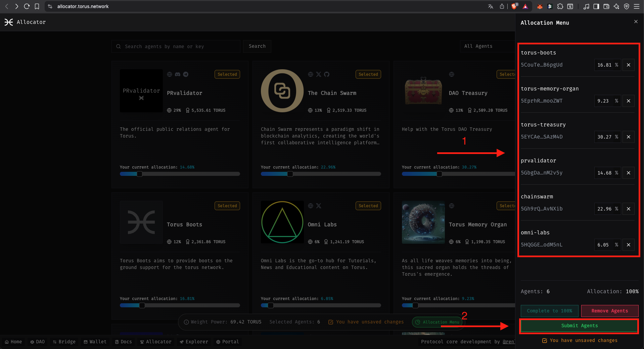The height and width of the screenshot is (349, 644).
Task: Click The Chain Swarm's X icon
Action: tap(318, 74)
